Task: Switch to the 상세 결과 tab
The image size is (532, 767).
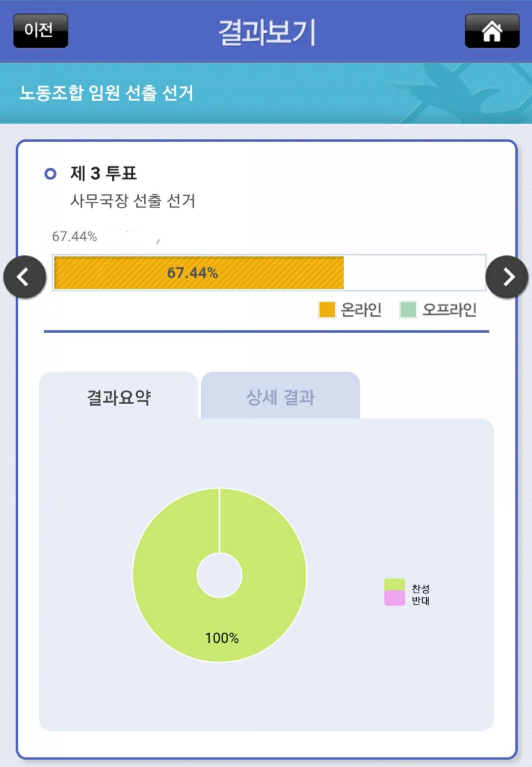Action: 280,397
